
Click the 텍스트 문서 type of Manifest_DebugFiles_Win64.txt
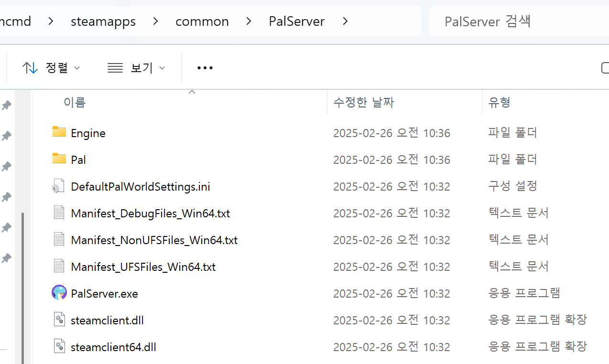[x=518, y=213]
